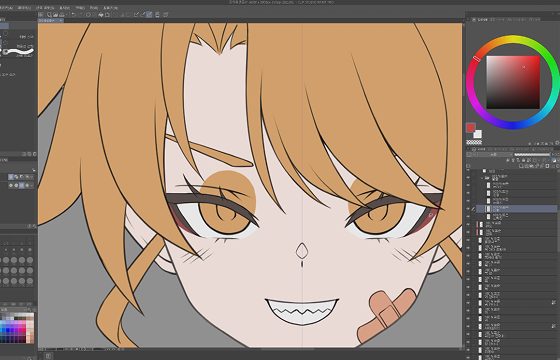
Task: Open dropdown arrow beside the Save icon
Action: coord(66,15)
